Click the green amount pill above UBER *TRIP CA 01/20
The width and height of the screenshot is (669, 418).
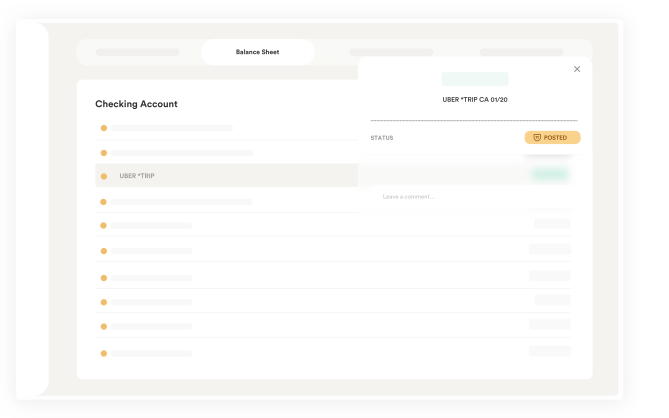point(475,79)
